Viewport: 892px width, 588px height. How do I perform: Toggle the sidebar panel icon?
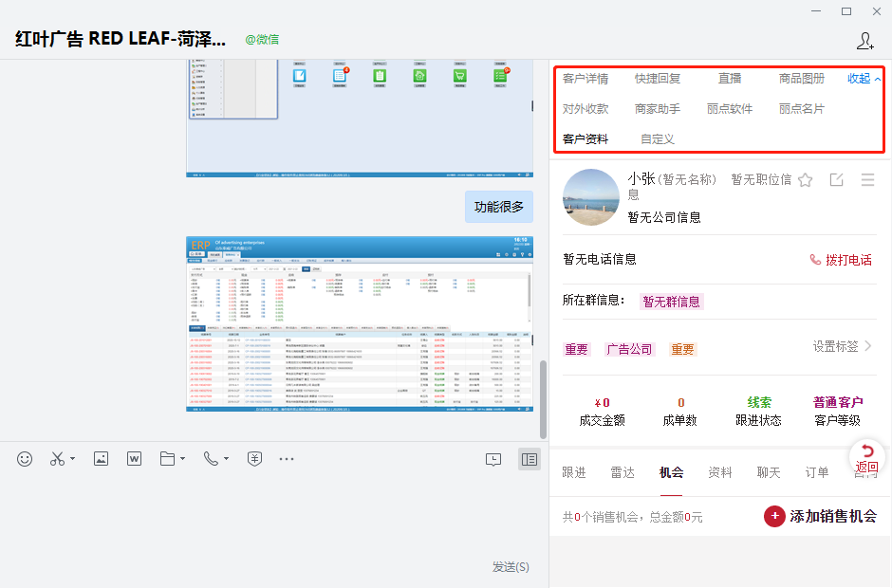[530, 459]
